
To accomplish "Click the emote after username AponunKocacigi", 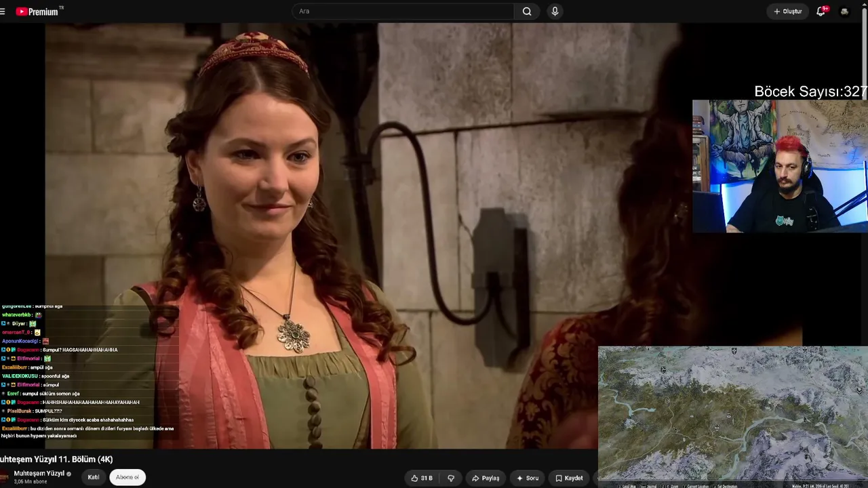I will (45, 342).
